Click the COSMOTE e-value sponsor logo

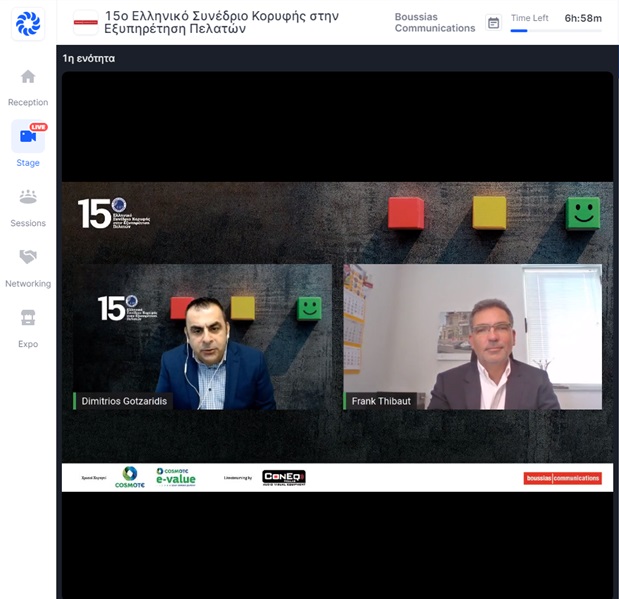176,477
